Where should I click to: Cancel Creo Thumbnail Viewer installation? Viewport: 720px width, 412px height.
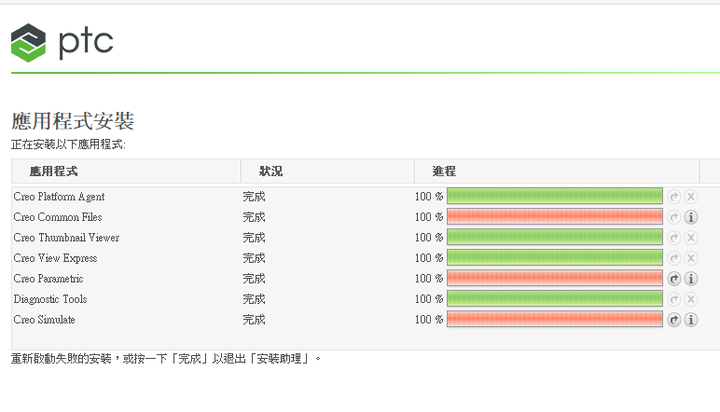click(x=691, y=237)
